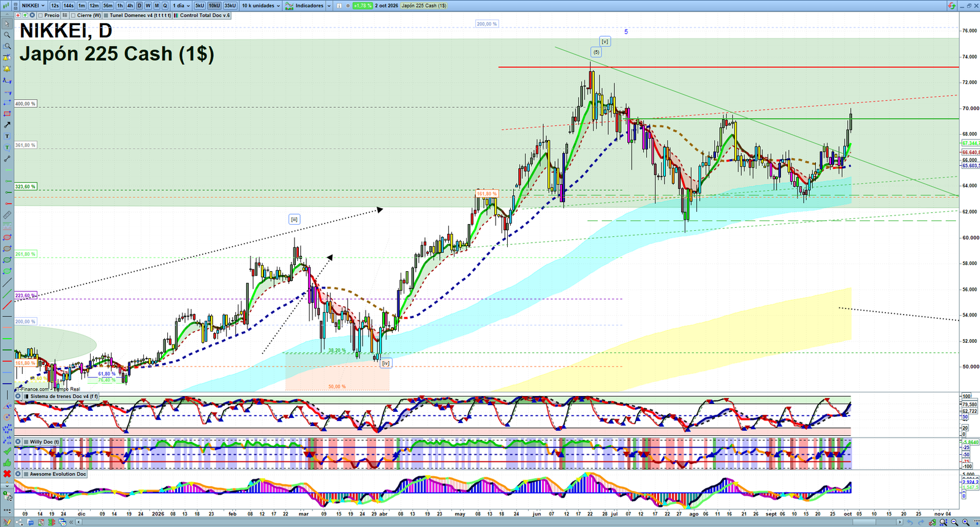Screen dimensions: 980x527
Task: Pick the segment line drawing tool
Action: (x=7, y=159)
